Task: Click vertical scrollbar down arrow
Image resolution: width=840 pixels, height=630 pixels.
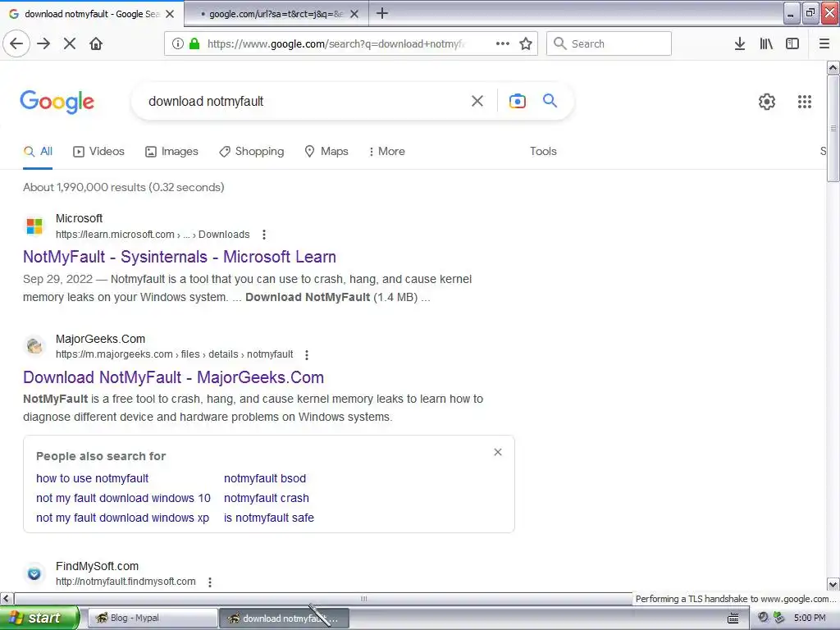Action: (x=833, y=584)
